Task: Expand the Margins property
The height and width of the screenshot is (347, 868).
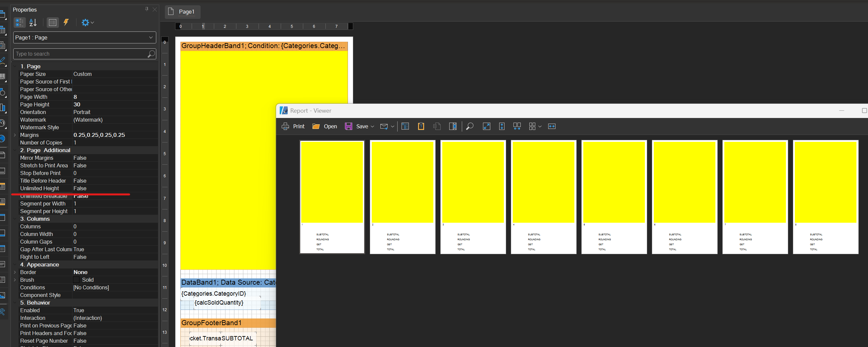Action: 15,135
